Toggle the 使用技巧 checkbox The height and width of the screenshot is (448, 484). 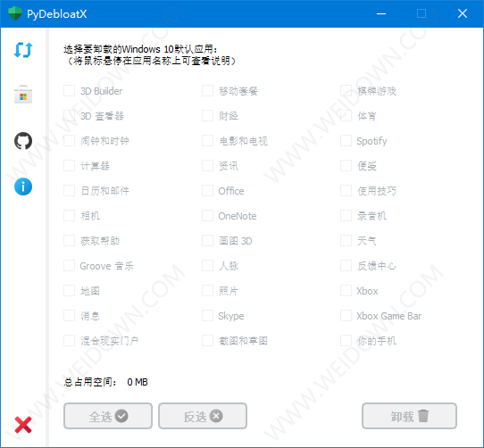click(x=346, y=191)
